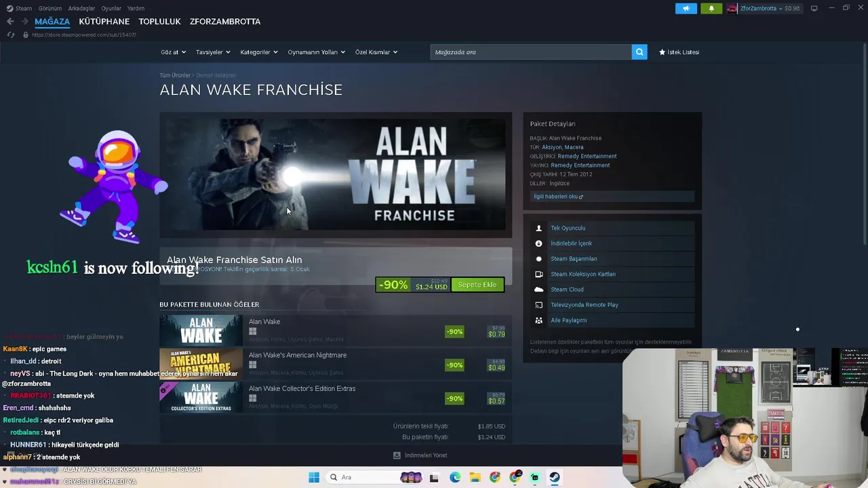This screenshot has height=488, width=868.
Task: Click the first Chrome taskbar icon
Action: (x=495, y=477)
